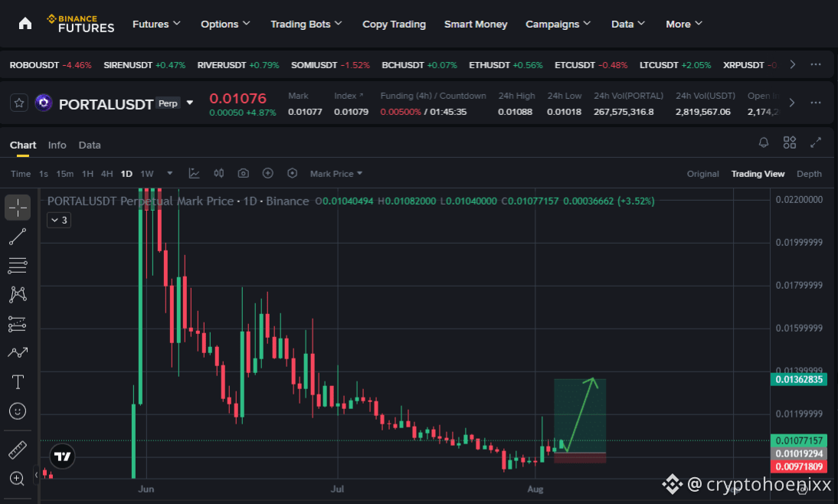The height and width of the screenshot is (504, 838).
Task: Select the Time line chart option
Action: click(x=21, y=174)
